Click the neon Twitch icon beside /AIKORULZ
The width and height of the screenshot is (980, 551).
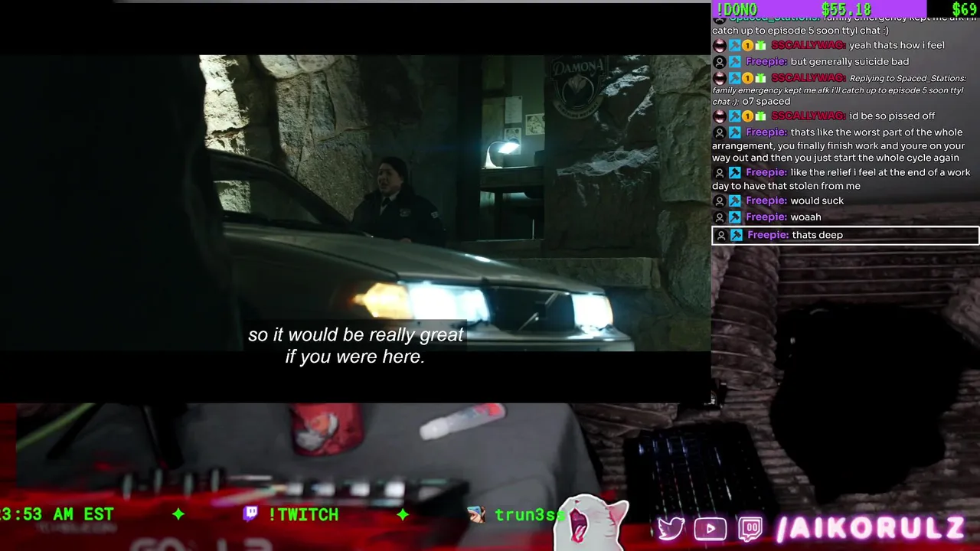[750, 529]
